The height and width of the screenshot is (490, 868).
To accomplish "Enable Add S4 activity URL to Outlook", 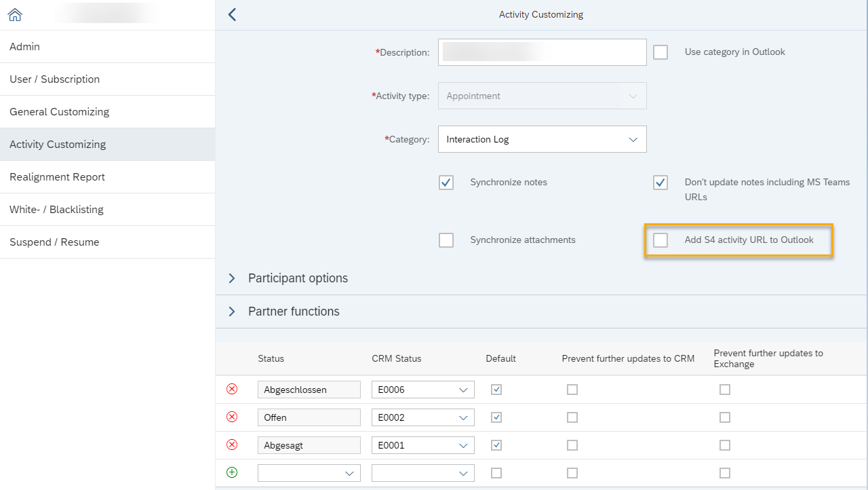I will [x=660, y=240].
